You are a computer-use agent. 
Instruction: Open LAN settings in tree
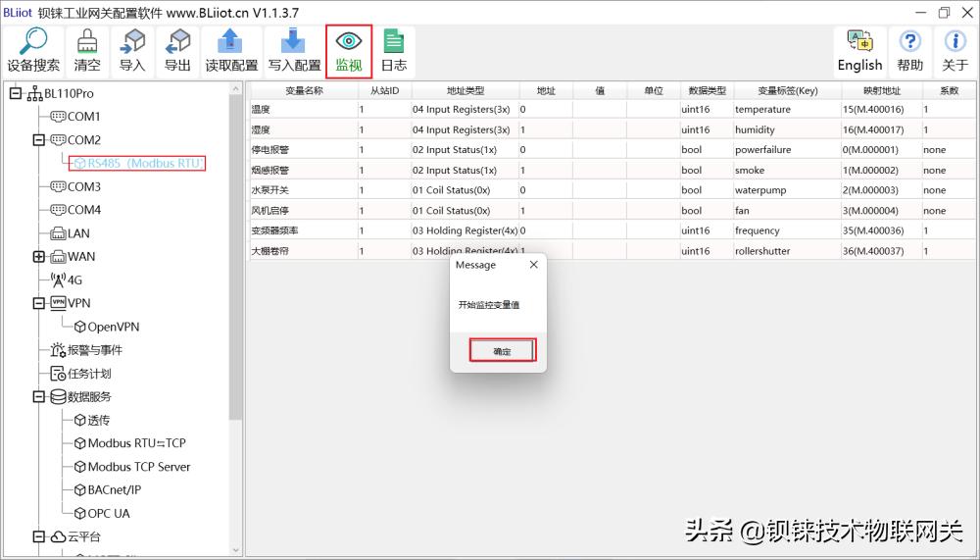pos(70,233)
